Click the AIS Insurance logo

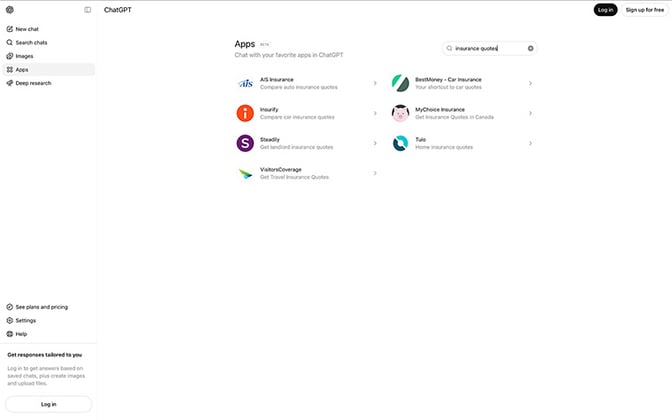click(245, 83)
